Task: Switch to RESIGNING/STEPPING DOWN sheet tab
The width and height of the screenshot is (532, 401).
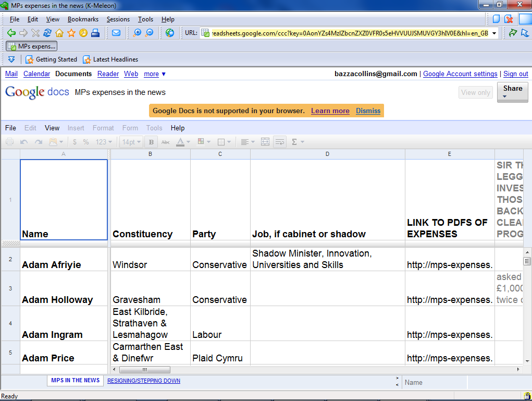Action: pos(144,381)
